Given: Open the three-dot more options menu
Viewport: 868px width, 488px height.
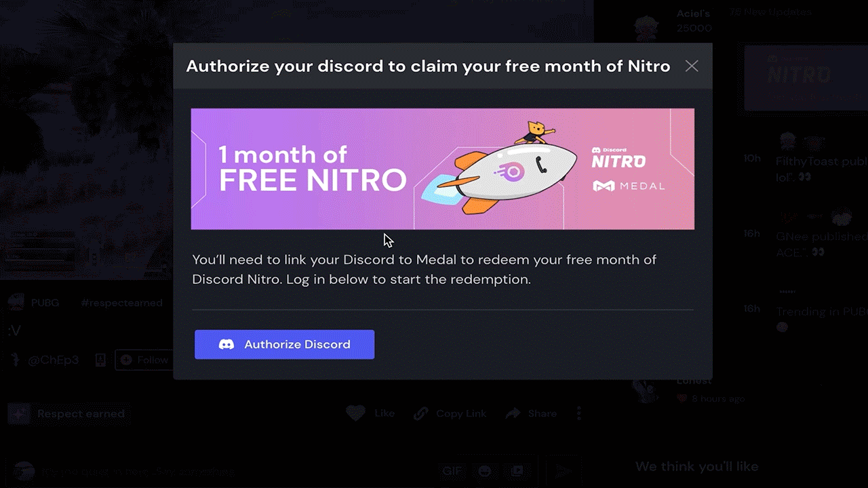Looking at the screenshot, I should (578, 413).
